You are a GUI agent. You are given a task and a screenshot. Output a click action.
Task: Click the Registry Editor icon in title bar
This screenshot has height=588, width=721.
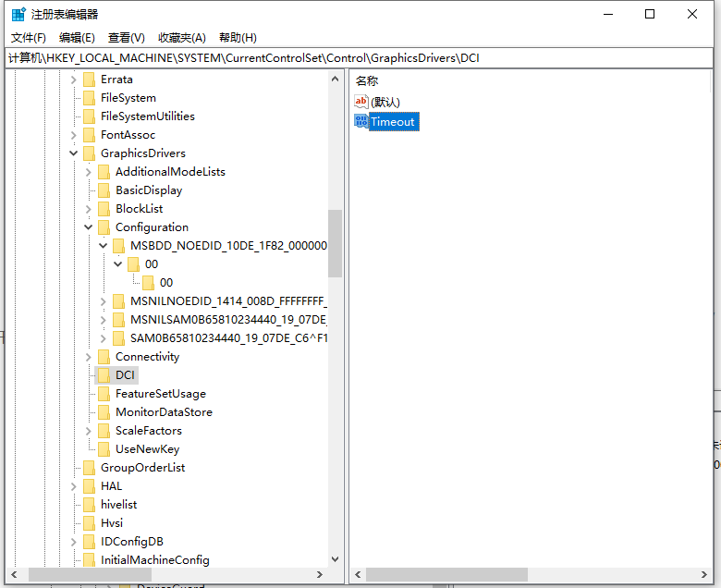point(18,14)
